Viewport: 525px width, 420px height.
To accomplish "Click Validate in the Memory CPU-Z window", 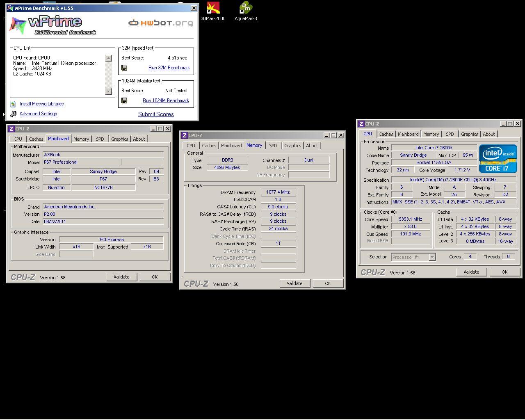I will pyautogui.click(x=294, y=283).
